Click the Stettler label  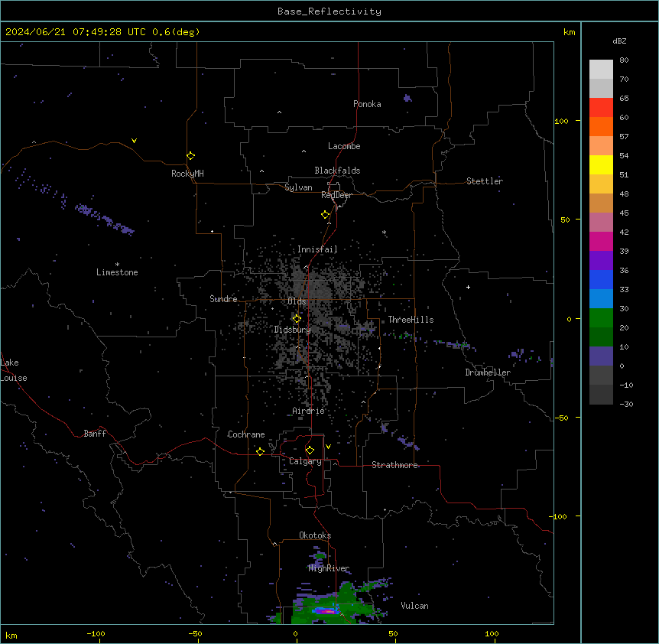tap(485, 181)
